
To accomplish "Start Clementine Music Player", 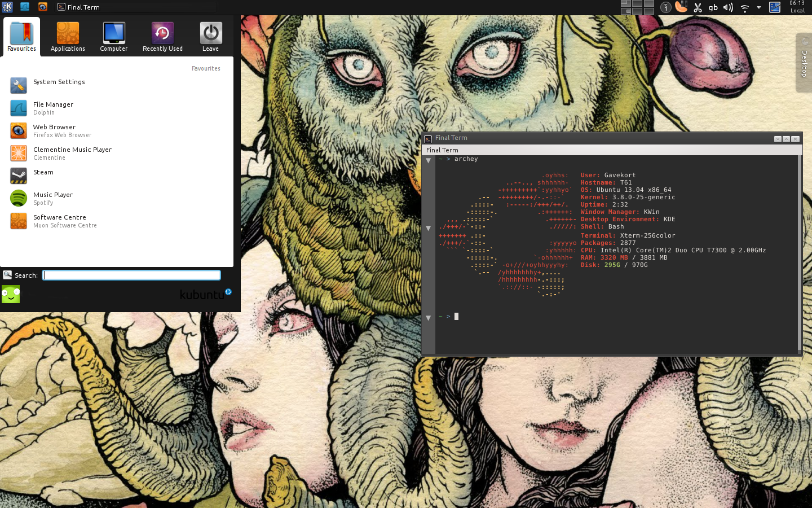I will [x=117, y=153].
